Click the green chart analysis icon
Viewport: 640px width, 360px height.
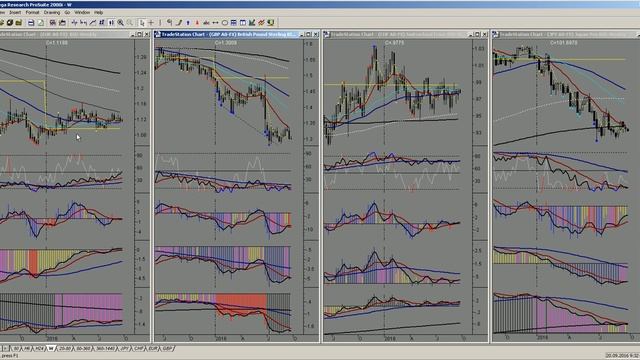252,22
